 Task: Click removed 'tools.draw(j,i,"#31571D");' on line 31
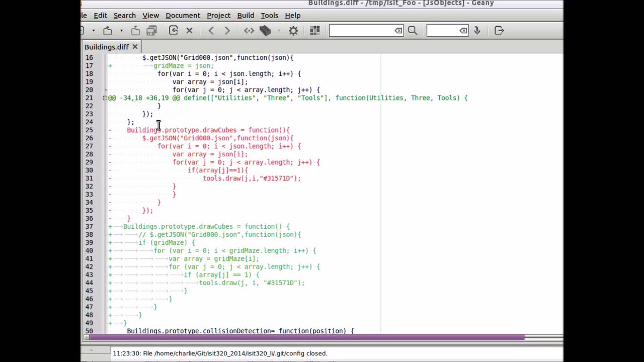pos(252,178)
